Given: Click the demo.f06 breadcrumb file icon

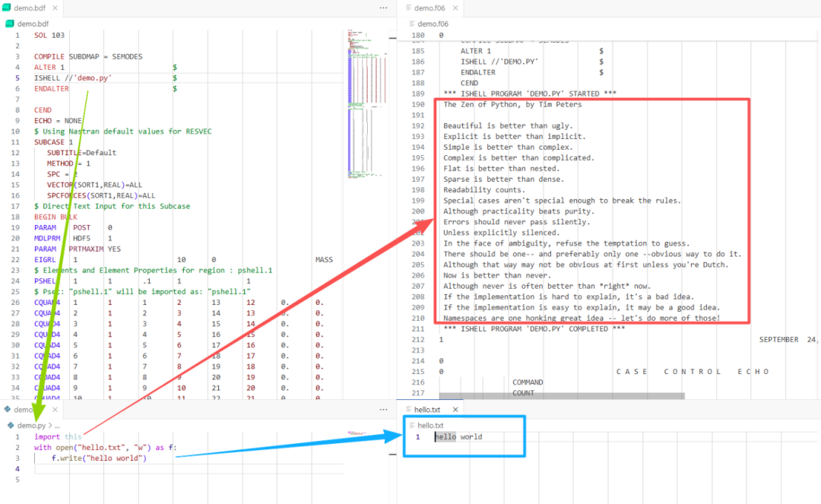Looking at the screenshot, I should (x=412, y=24).
